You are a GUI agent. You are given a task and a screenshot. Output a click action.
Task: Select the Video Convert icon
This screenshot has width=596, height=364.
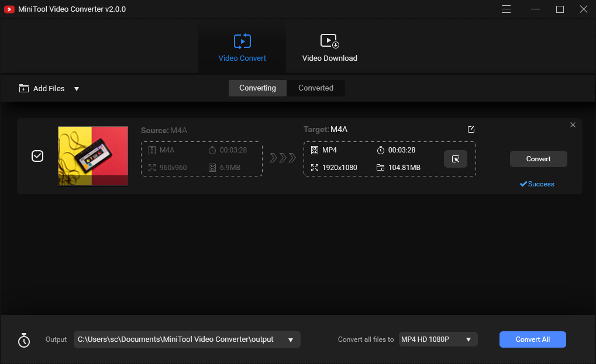242,41
